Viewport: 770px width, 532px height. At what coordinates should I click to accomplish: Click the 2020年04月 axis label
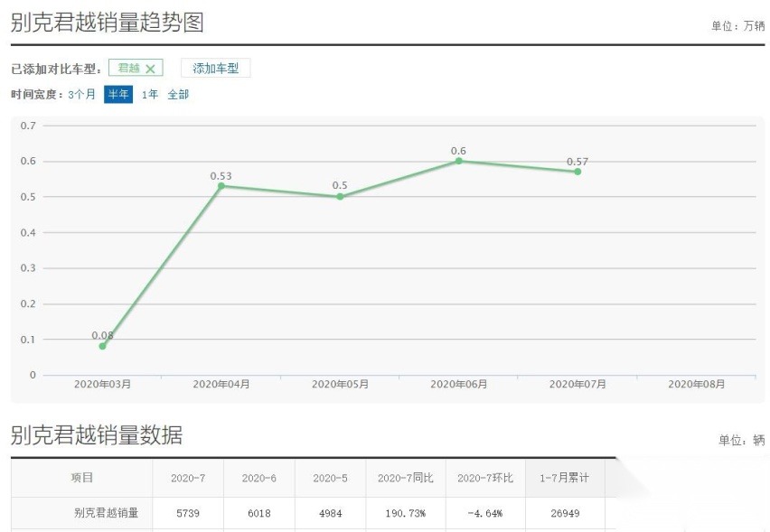(221, 384)
